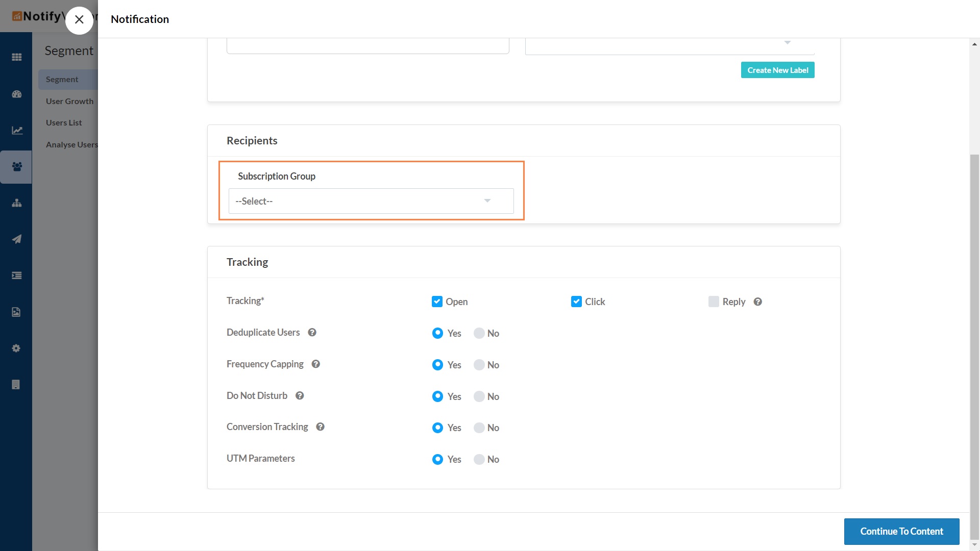Open Segment menu item in side panel
The height and width of the screenshot is (551, 980).
68,79
